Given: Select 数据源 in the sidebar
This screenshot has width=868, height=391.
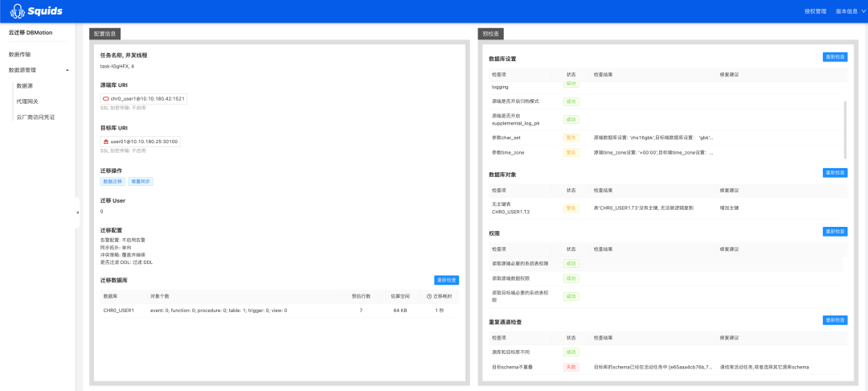Looking at the screenshot, I should (x=25, y=86).
